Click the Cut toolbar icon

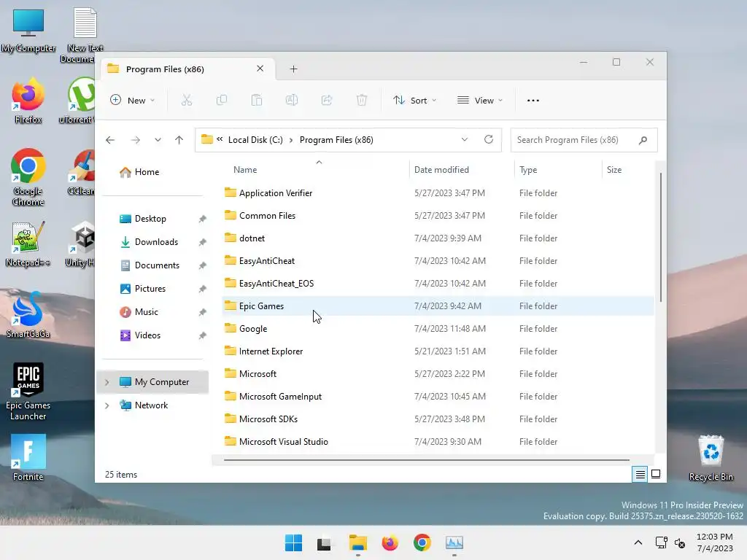(x=186, y=100)
